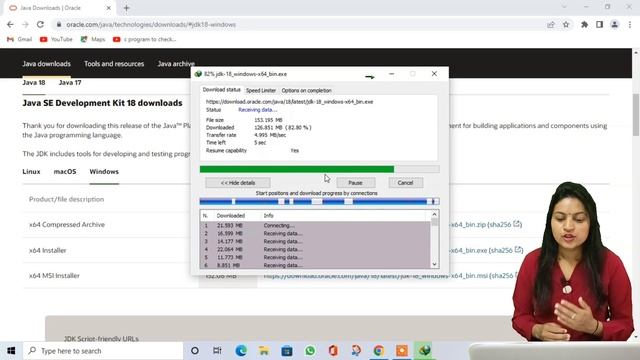Viewport: 640px width, 360px height.
Task: Toggle the Chrome side panel icon
Action: click(599, 24)
